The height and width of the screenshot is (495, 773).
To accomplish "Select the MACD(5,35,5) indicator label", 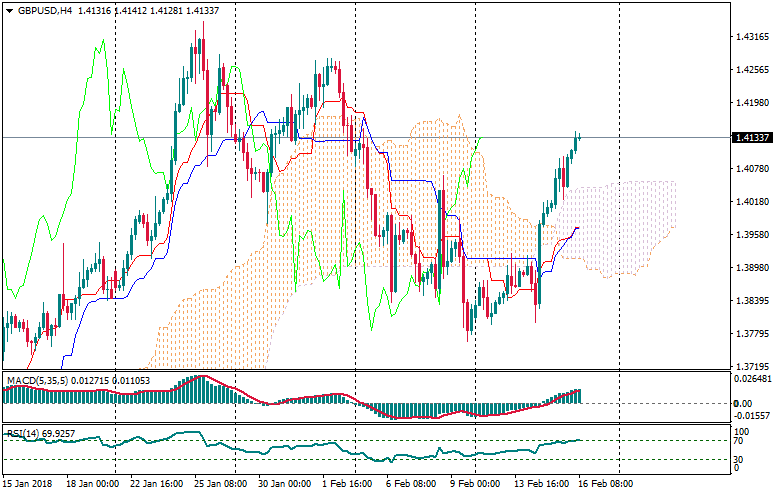I will [x=36, y=381].
